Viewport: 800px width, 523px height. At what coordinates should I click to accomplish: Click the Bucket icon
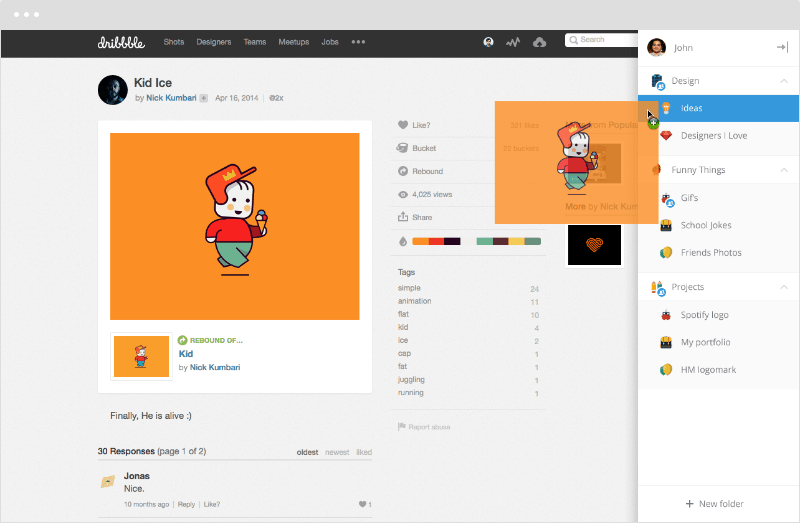tap(402, 148)
